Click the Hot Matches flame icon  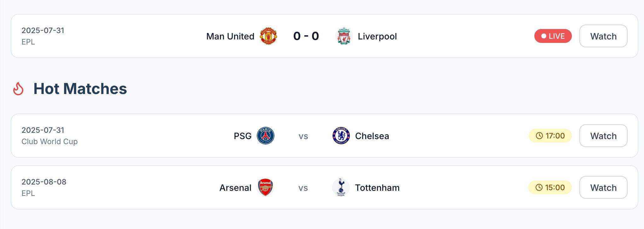(x=18, y=89)
